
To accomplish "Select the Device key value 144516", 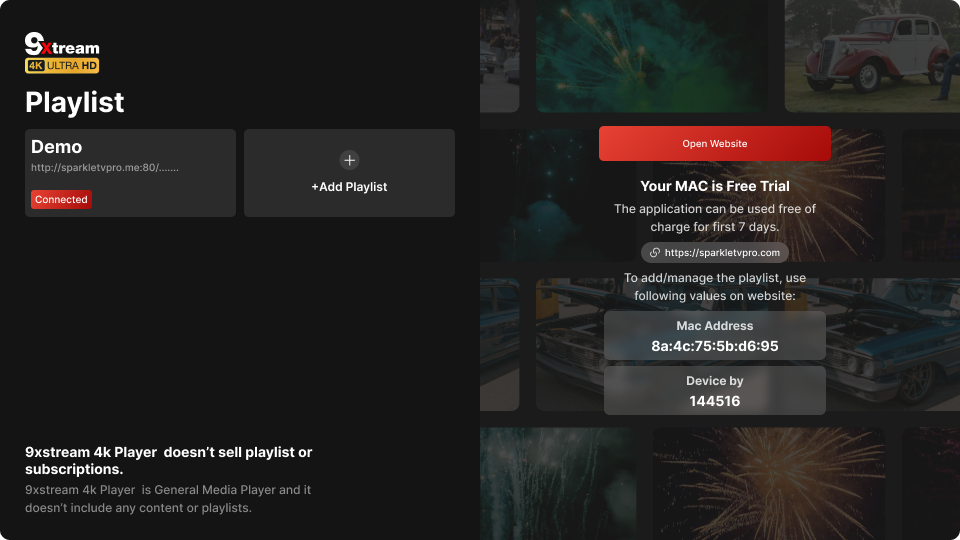I will pos(714,401).
